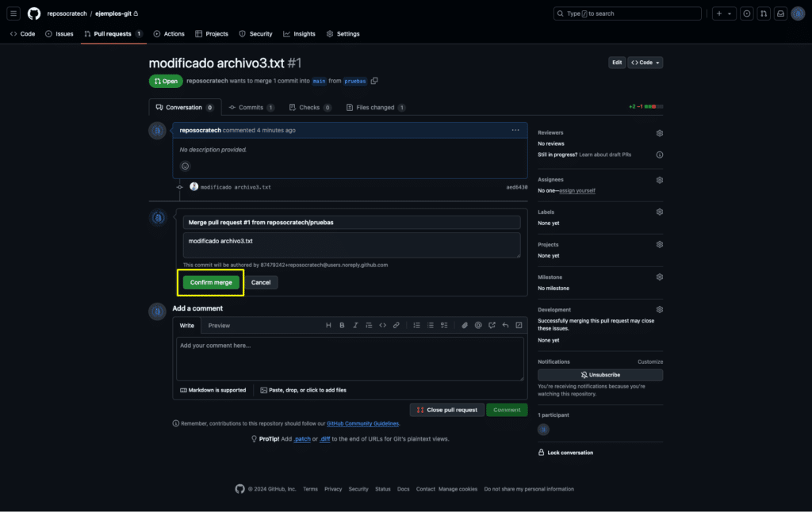812x512 pixels.
Task: Open the Actions repository tab
Action: click(x=169, y=33)
